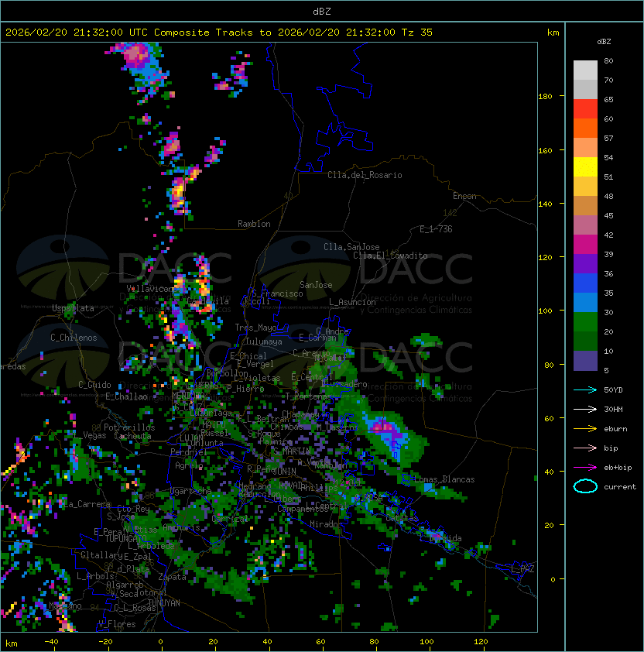Click the 'Cacheuta' map label
644x652 pixels.
pyautogui.click(x=132, y=436)
